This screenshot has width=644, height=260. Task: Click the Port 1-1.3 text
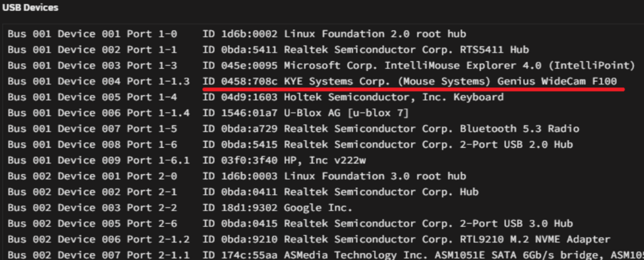click(158, 81)
